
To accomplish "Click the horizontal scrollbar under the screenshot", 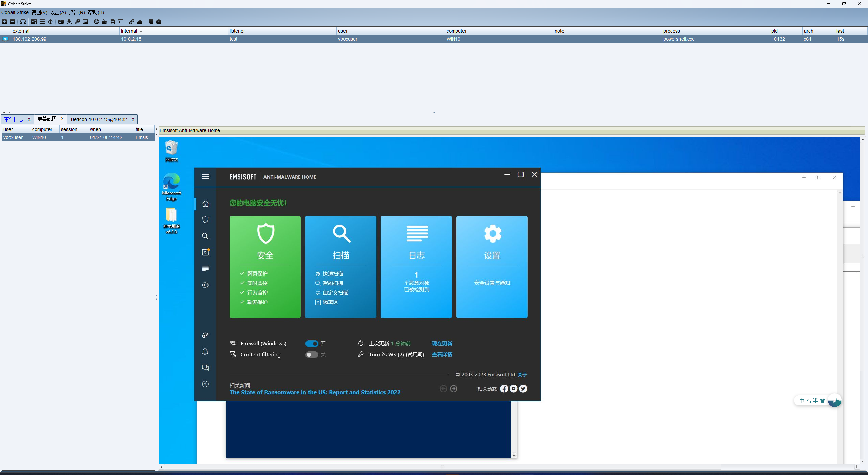I will coord(442,467).
